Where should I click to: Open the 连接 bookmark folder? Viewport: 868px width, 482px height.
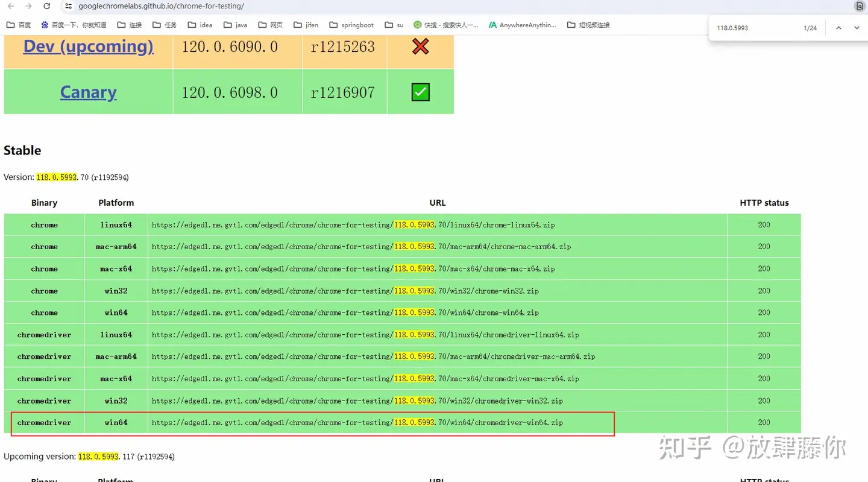(x=130, y=25)
